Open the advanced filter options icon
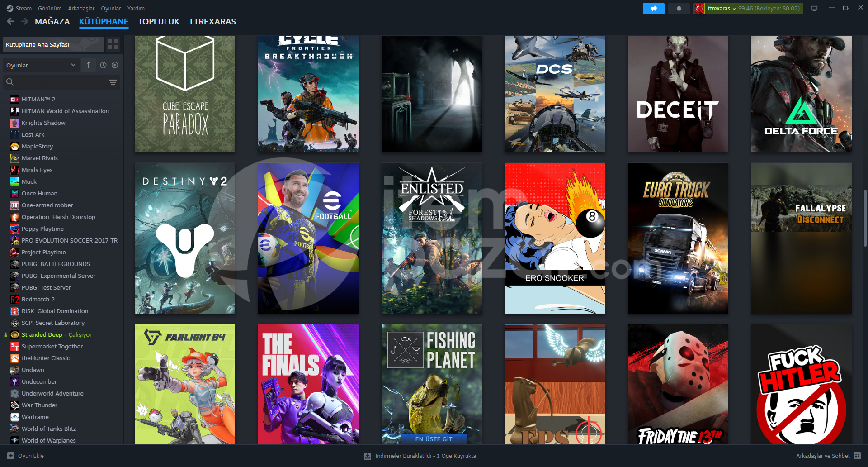This screenshot has height=467, width=868. click(x=113, y=82)
